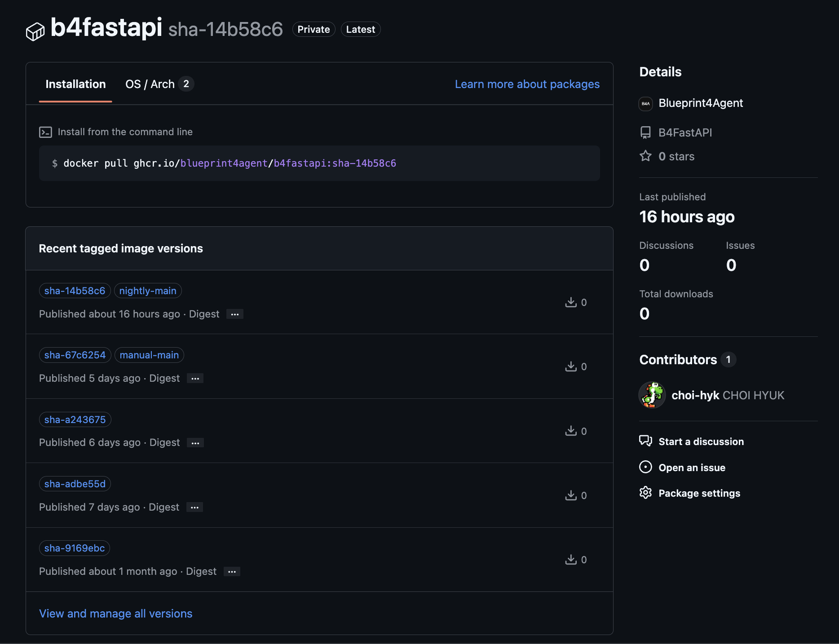
Task: Expand the digest ellipsis for sha-9169ebc
Action: pyautogui.click(x=232, y=572)
